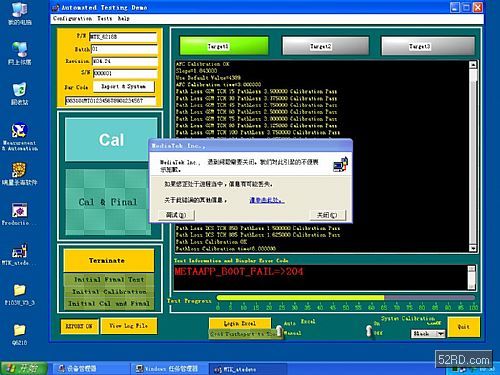Click the METAAPP_BOOT_FAIL=>204 error text
Image resolution: width=500 pixels, height=375 pixels.
(239, 271)
